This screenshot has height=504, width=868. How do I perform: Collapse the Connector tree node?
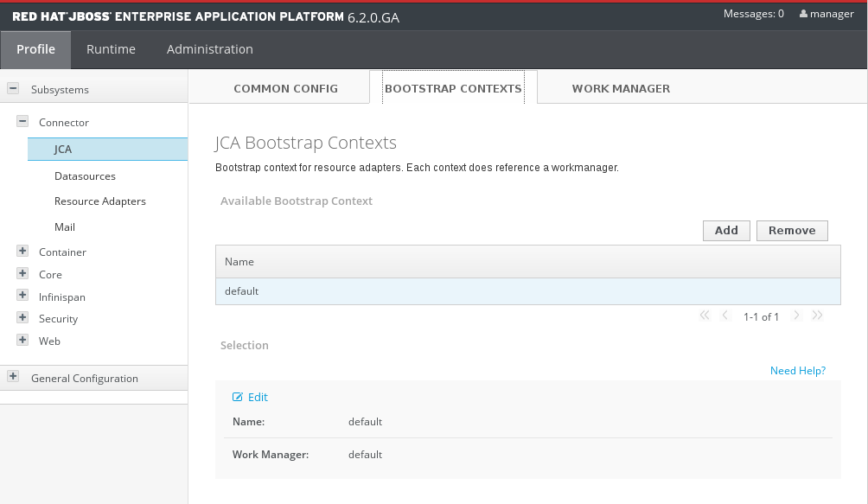pyautogui.click(x=22, y=122)
